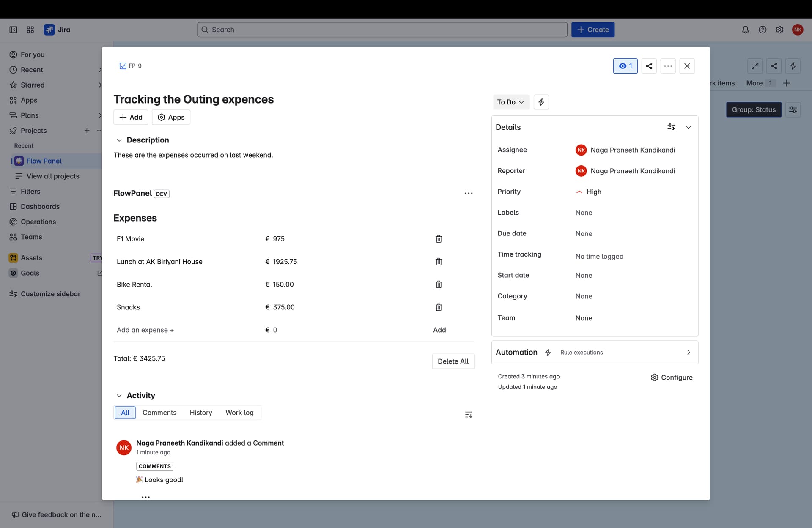Click the automation lightning icon beside To Do

point(541,102)
